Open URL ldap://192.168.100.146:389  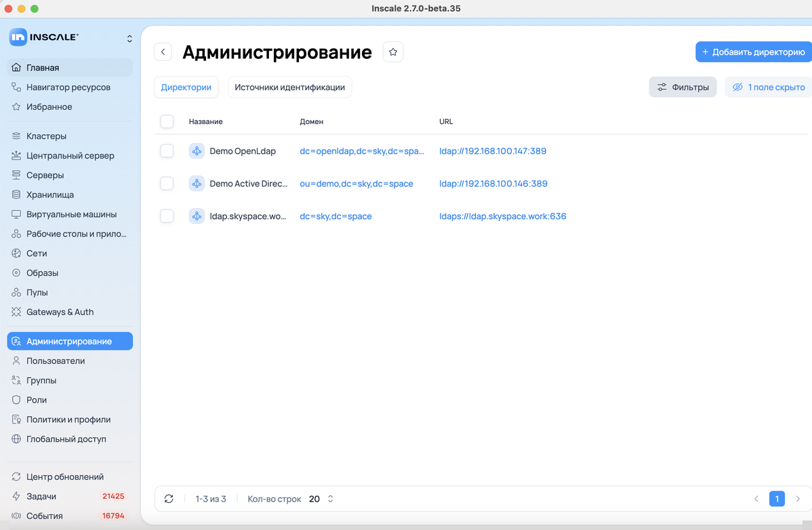(493, 184)
